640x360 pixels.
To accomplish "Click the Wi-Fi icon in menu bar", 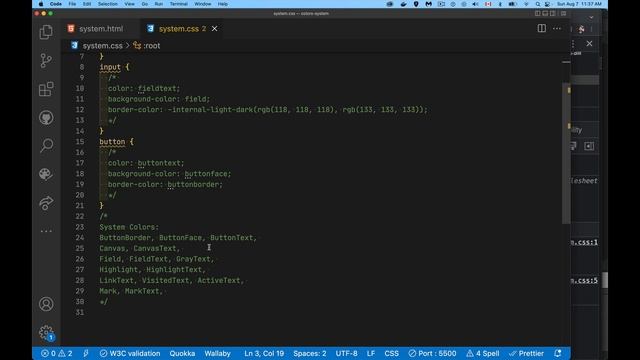I will 526,4.
